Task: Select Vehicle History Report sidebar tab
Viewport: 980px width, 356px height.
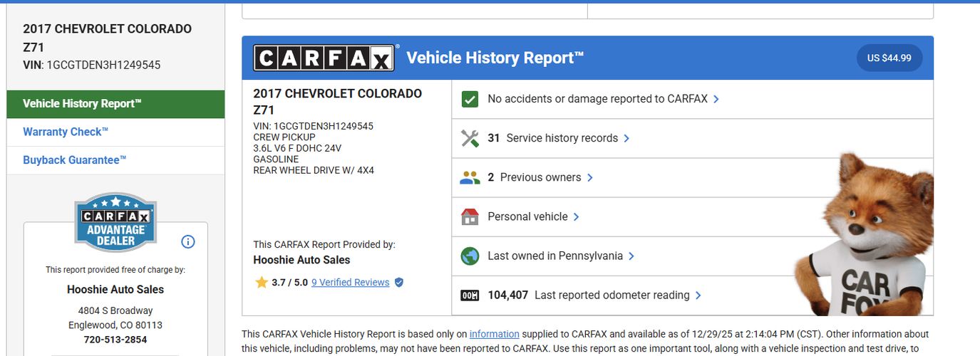Action: 115,104
